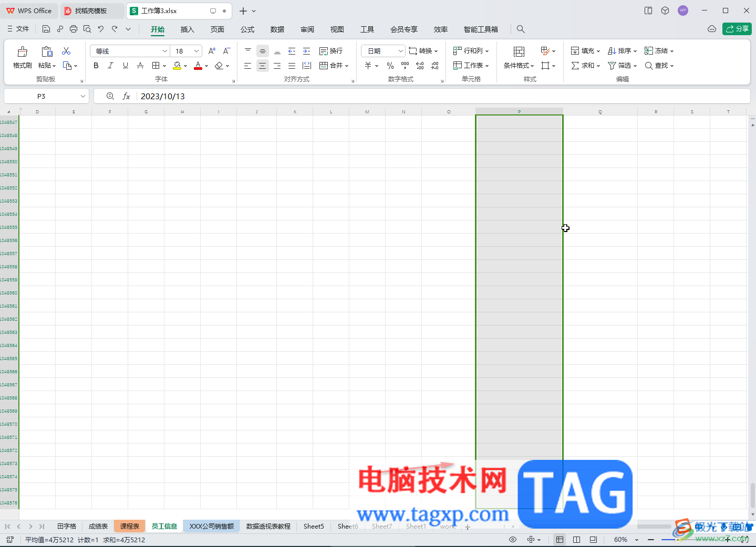Click the Freeze panes (冻结) button

(659, 51)
